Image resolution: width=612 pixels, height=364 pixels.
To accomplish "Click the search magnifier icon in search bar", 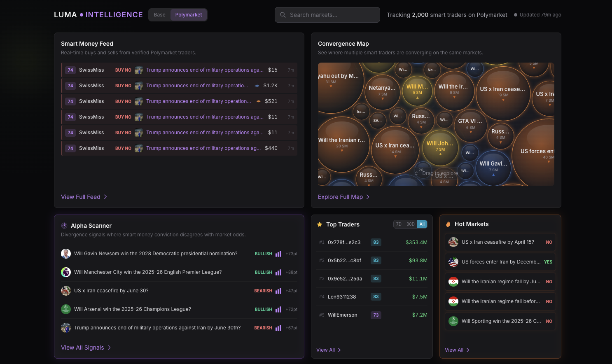I will click(283, 14).
